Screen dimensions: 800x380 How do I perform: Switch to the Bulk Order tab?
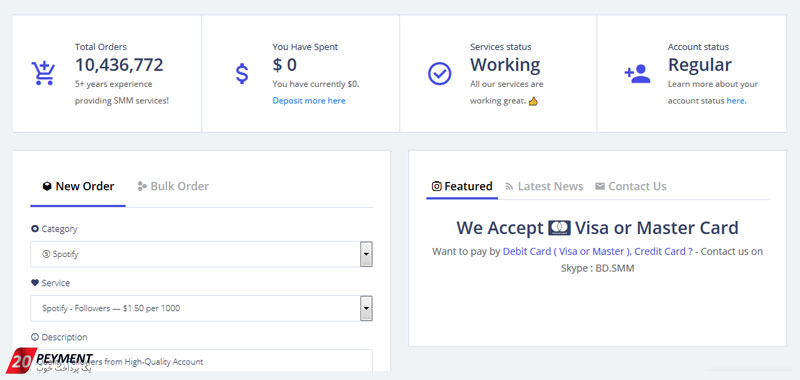(x=173, y=186)
